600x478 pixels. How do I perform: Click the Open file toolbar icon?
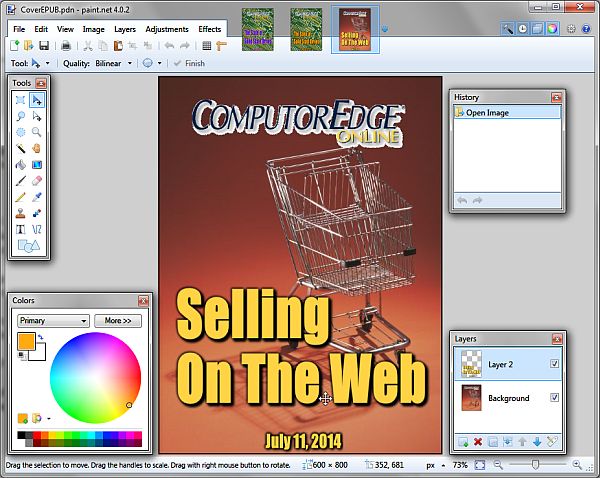click(x=29, y=46)
